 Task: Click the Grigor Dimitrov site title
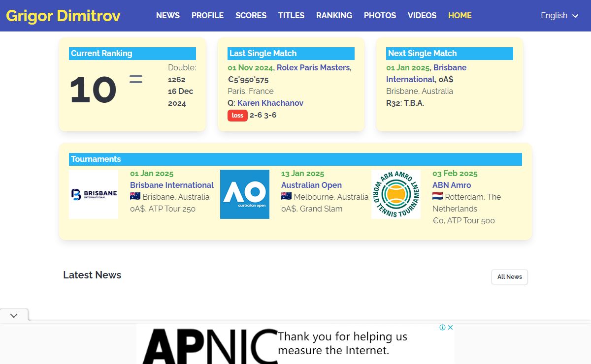pyautogui.click(x=63, y=16)
